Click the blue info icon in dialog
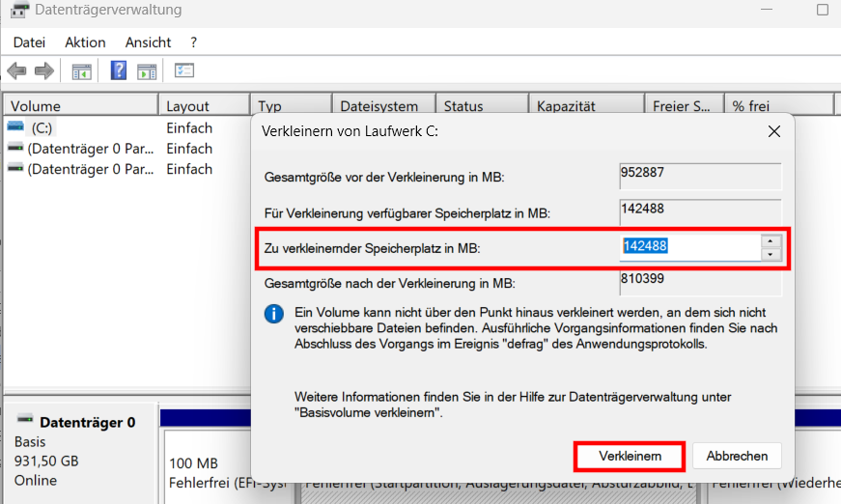This screenshot has width=841, height=504. [275, 314]
